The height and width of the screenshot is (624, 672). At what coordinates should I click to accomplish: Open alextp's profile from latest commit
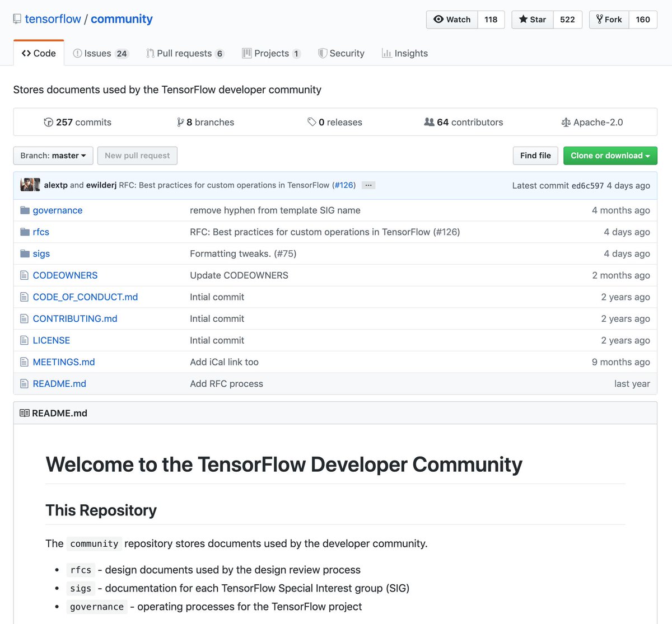56,185
